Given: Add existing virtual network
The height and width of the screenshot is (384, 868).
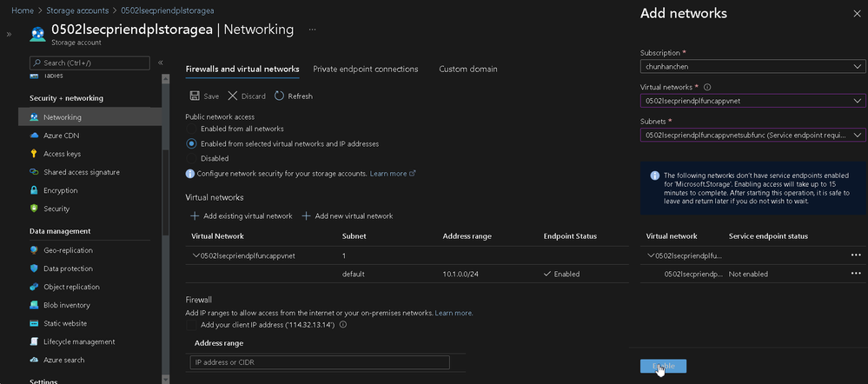Looking at the screenshot, I should 242,215.
